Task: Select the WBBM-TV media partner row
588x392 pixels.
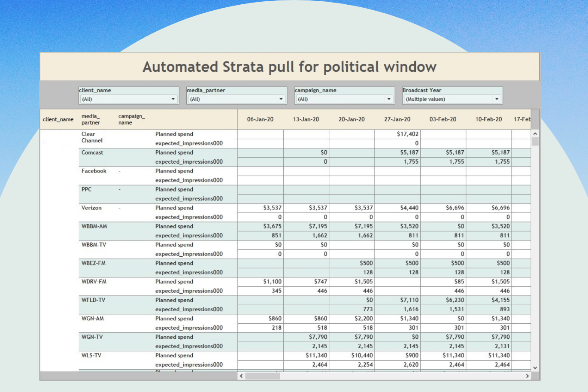Action: coord(94,245)
